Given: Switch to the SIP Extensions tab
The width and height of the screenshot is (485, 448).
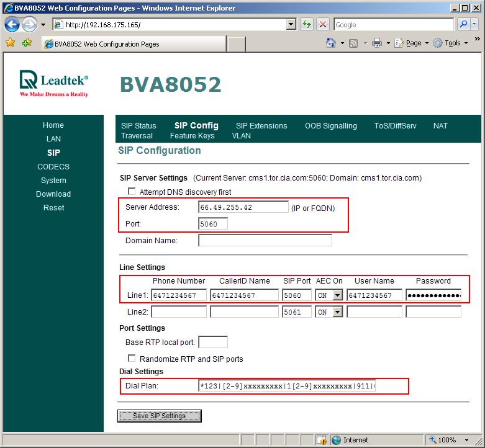Looking at the screenshot, I should (x=261, y=126).
